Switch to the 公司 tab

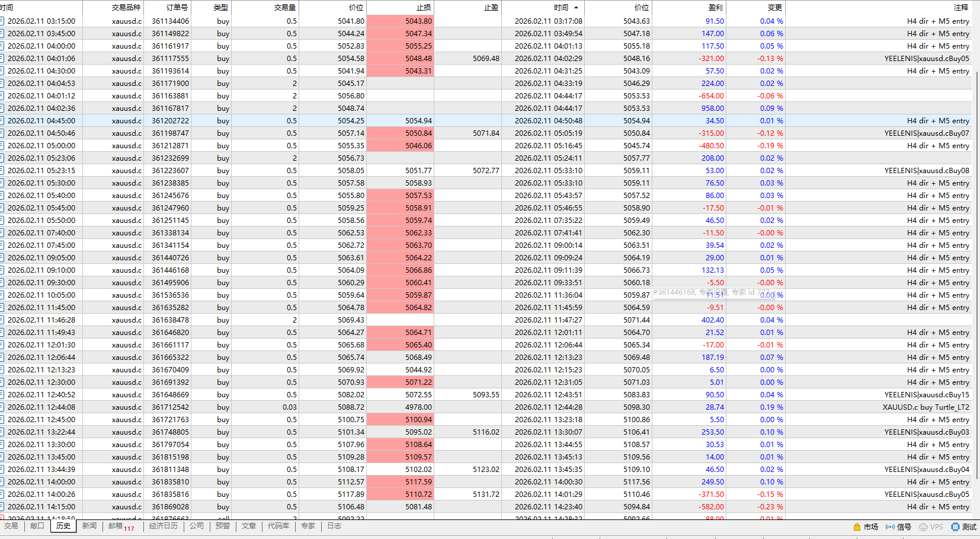[197, 526]
